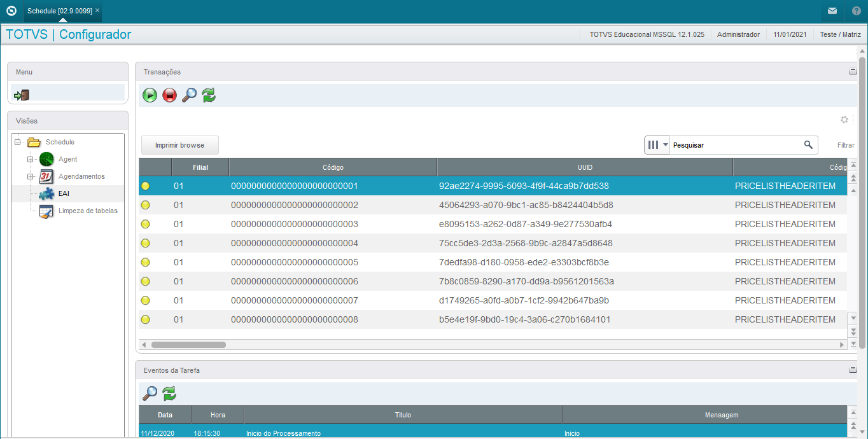The height and width of the screenshot is (439, 868).
Task: Click the red stop button in Transações toolbar
Action: [x=170, y=95]
